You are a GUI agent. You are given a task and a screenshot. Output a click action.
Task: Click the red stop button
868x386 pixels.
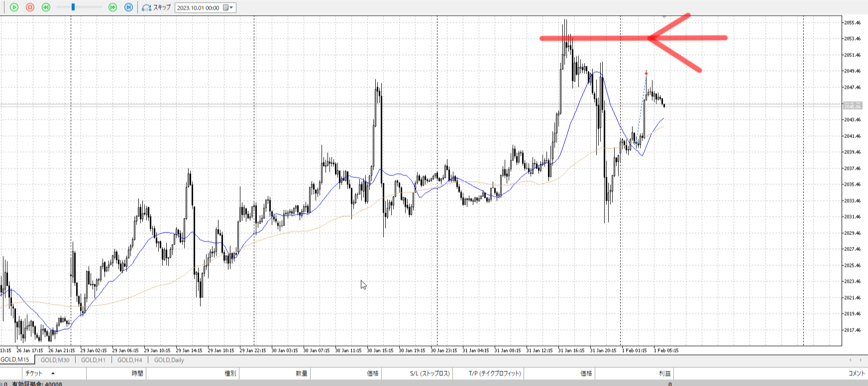[x=30, y=7]
